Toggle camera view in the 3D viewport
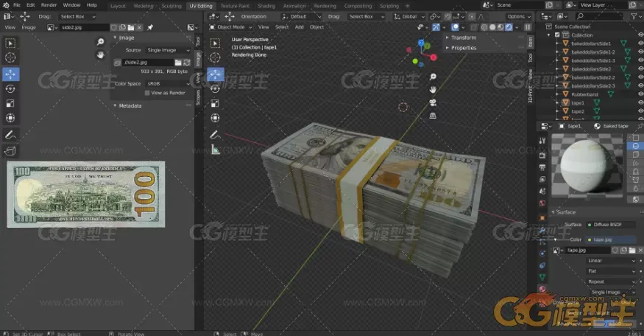 (x=433, y=103)
